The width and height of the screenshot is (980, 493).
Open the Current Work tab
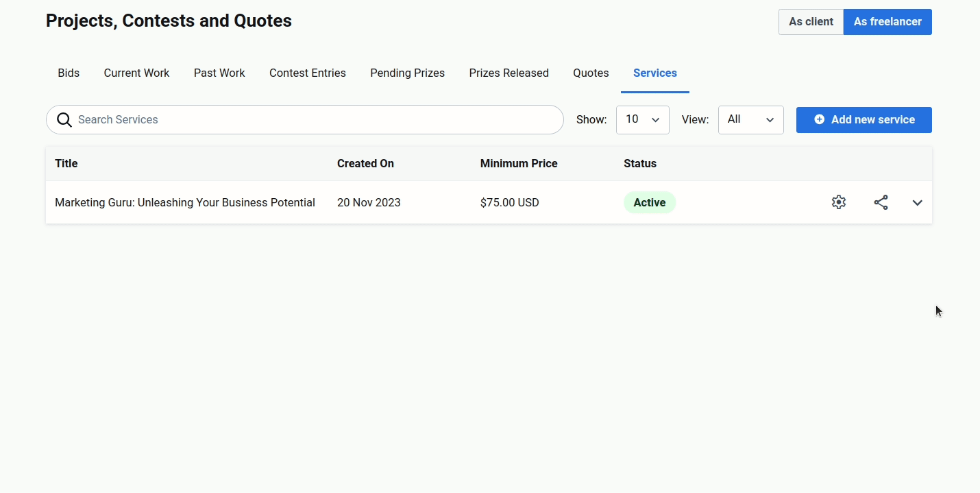click(136, 73)
